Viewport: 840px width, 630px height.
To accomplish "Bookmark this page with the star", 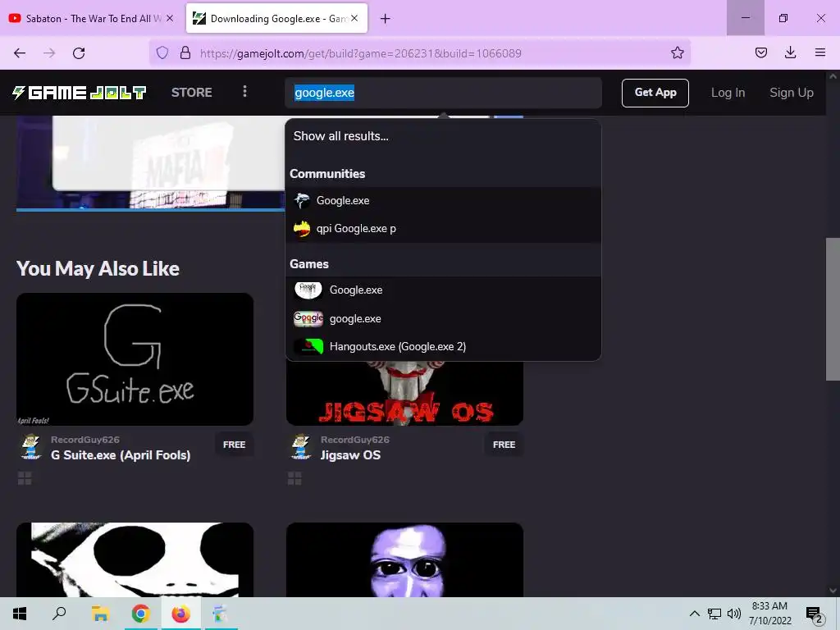I will [677, 52].
